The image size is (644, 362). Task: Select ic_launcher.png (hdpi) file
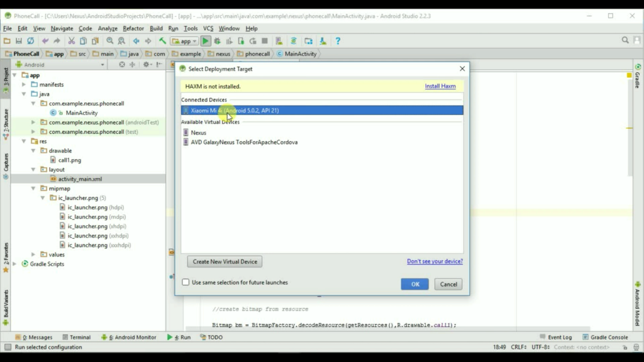tap(96, 207)
